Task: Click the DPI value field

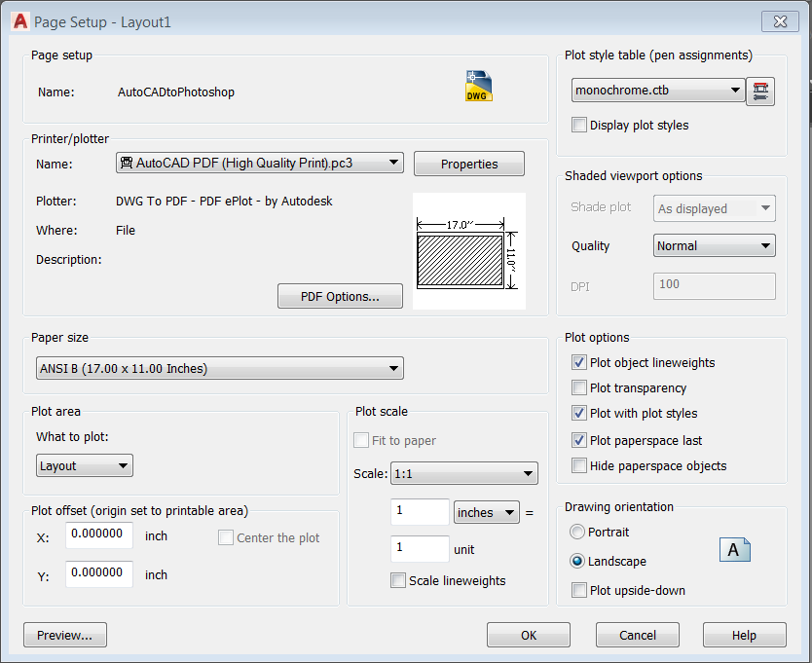Action: coord(714,286)
